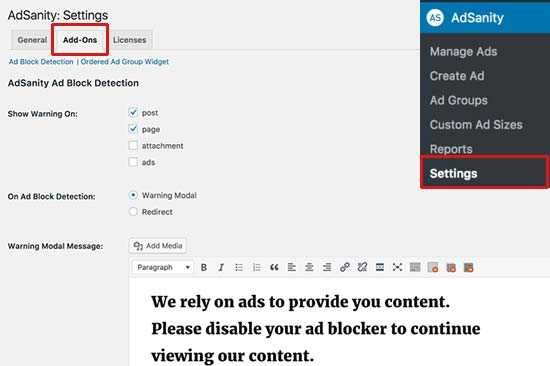Enable the attachment checkbox

point(133,145)
